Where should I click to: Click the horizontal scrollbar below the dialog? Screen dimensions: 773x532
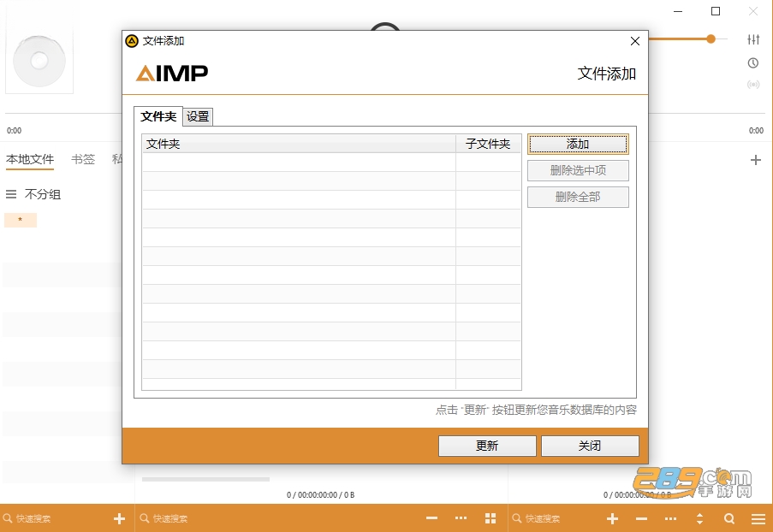[205, 479]
